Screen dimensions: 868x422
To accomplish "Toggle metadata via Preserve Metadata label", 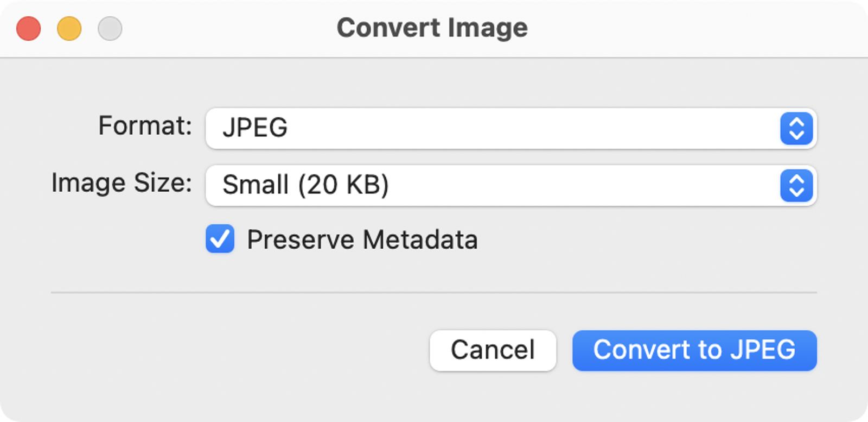I will pyautogui.click(x=362, y=240).
